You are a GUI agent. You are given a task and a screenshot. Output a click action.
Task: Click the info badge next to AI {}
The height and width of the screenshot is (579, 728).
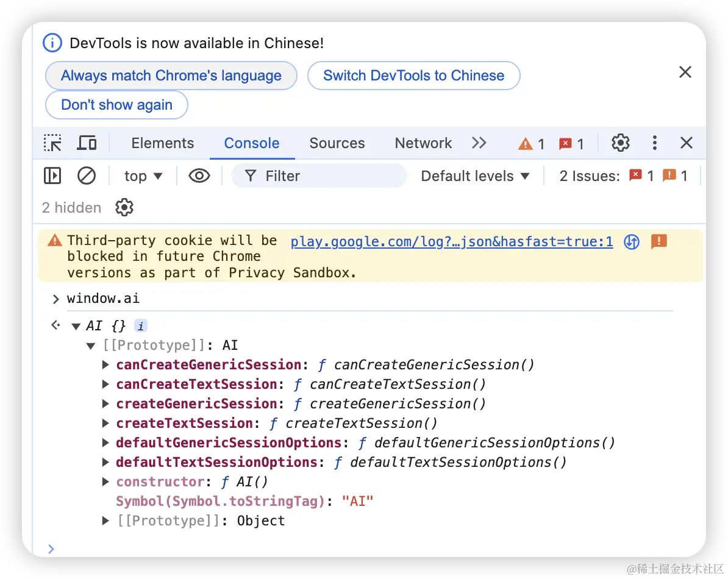pos(141,326)
